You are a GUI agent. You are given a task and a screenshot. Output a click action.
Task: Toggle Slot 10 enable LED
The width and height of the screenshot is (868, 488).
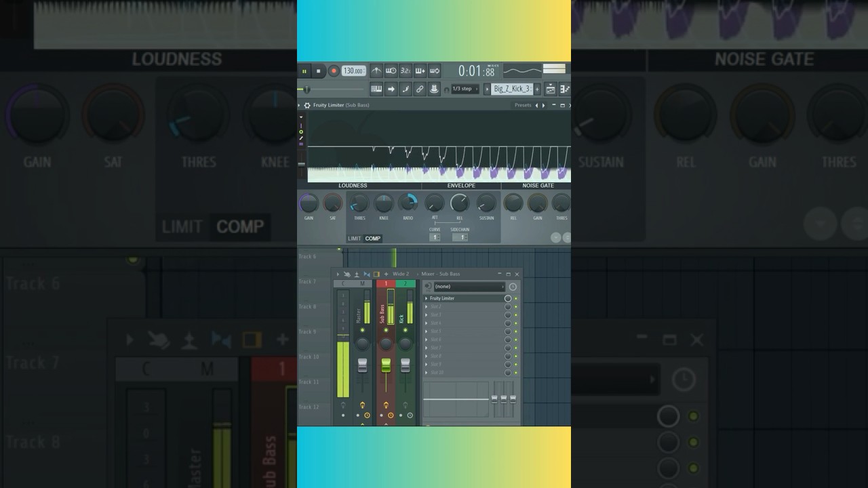click(515, 373)
